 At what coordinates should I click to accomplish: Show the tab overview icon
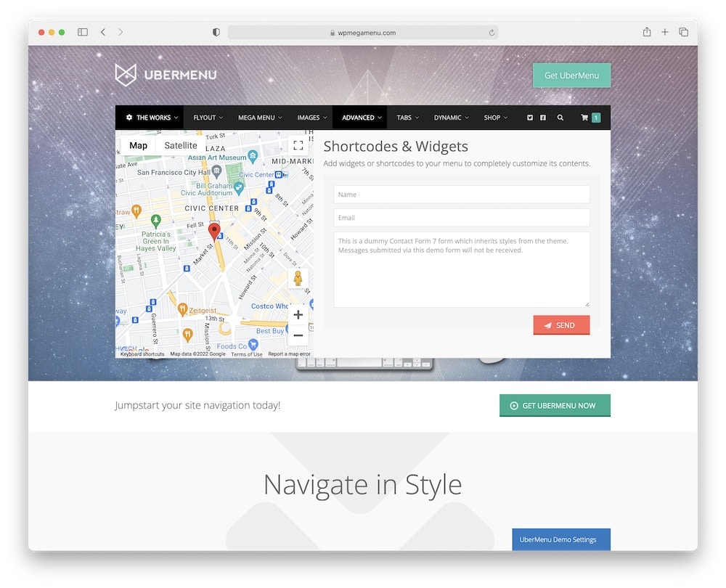(683, 32)
